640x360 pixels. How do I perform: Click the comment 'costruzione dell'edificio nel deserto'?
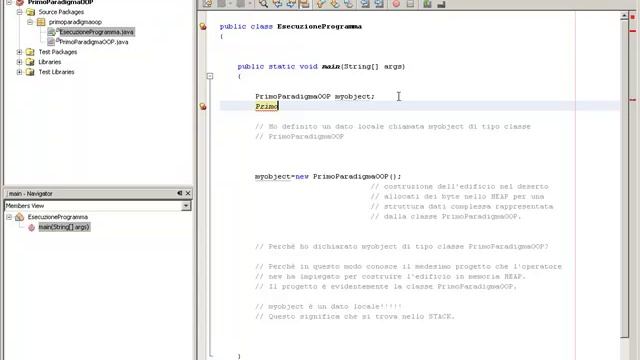coord(460,187)
